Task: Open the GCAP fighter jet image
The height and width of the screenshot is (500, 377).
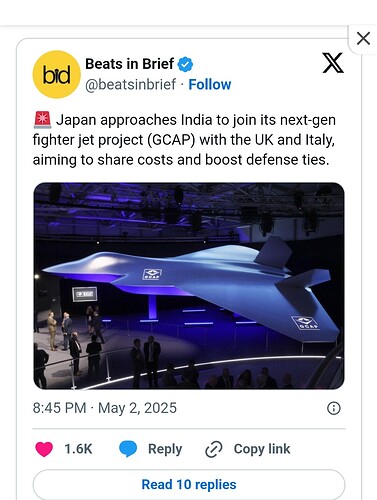Action: (x=189, y=286)
